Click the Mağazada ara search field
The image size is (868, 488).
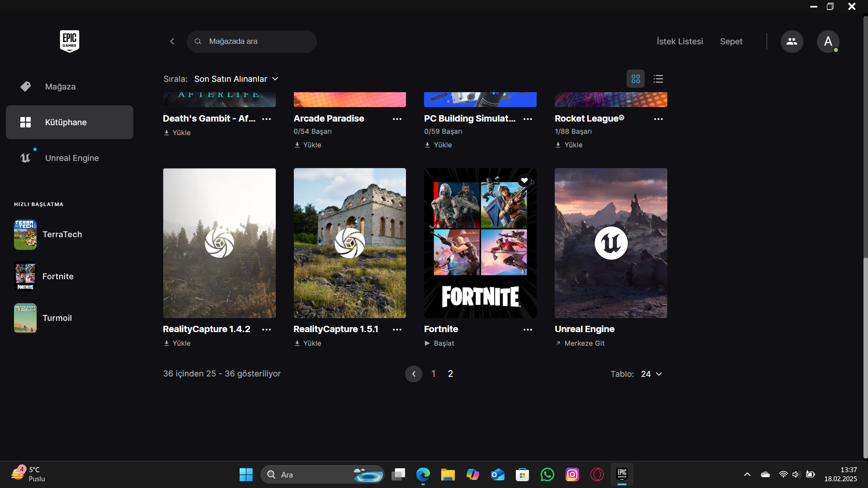click(x=258, y=42)
